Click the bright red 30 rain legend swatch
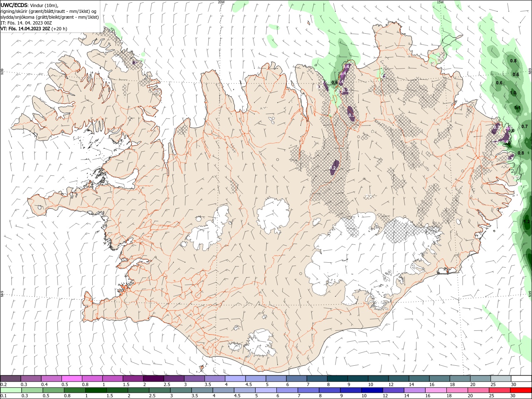Screen dimensions: 532x399 [x=520, y=390]
